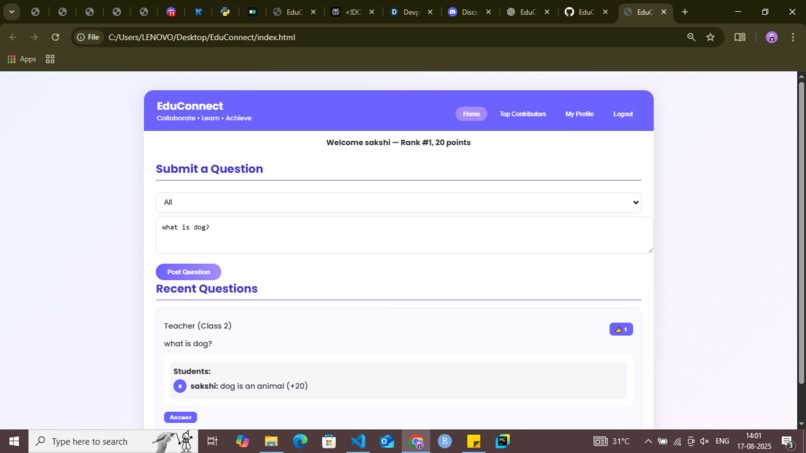
Task: Open File Explorer from the taskbar
Action: (x=271, y=441)
